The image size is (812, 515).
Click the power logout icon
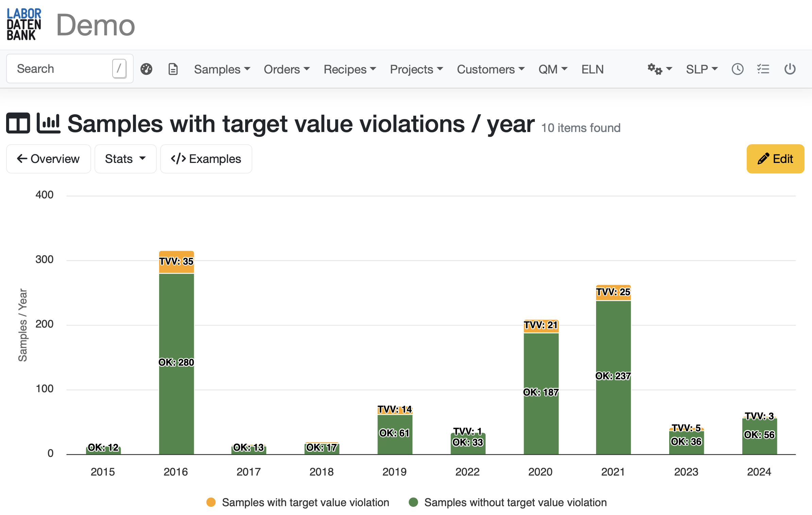point(790,69)
